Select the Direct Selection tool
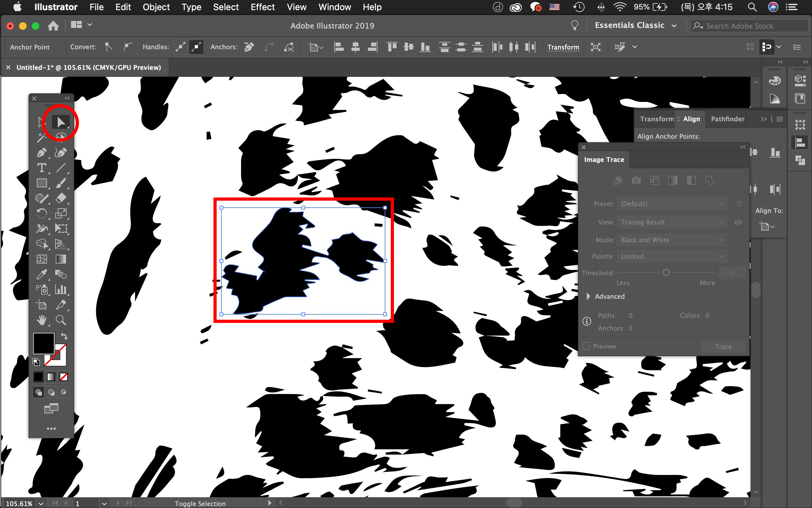 click(61, 122)
